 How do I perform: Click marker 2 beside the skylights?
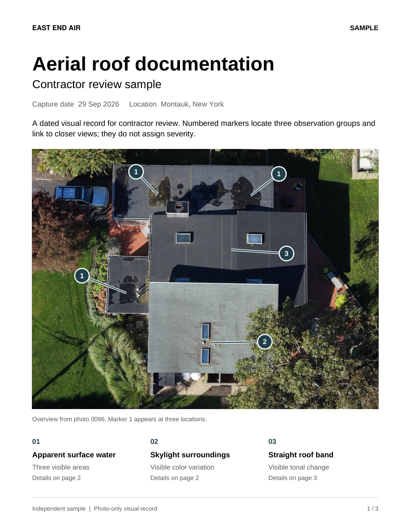[x=265, y=342]
